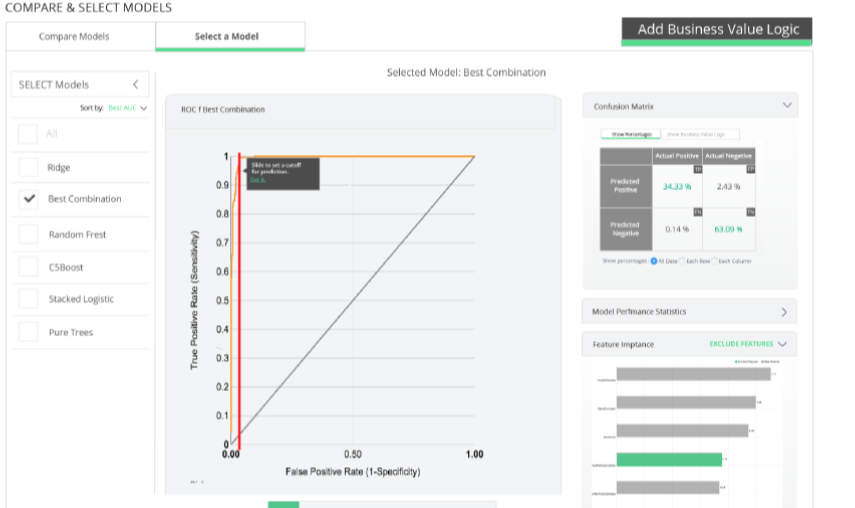Uncheck the Best Combination model
This screenshot has width=855, height=508.
coord(28,199)
